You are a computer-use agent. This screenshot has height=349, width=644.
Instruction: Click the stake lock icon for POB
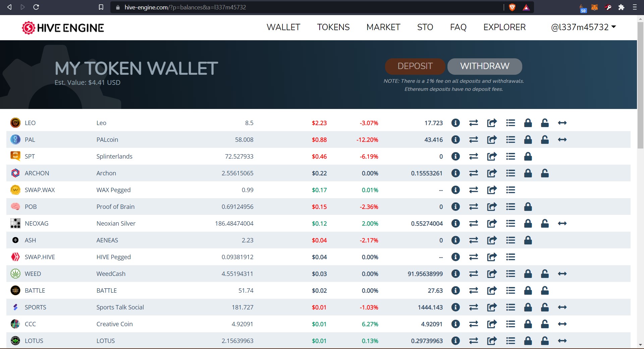[528, 207]
